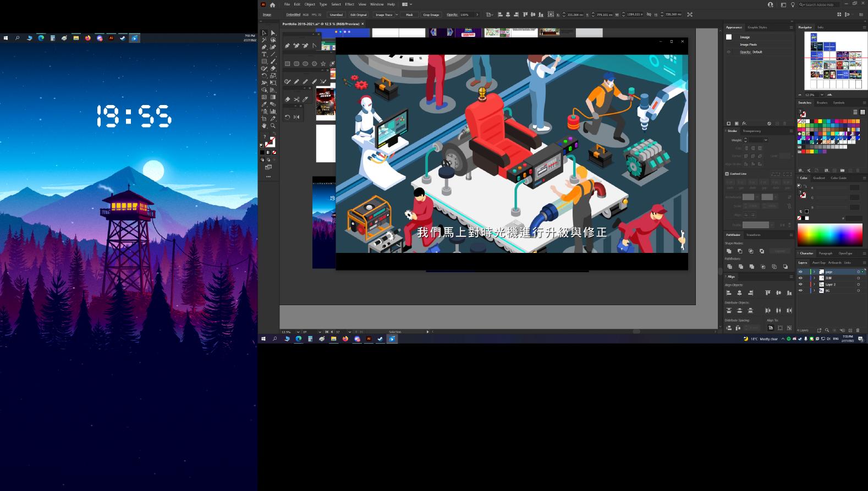
Task: Pick a color from the spectrum bar
Action: point(830,235)
